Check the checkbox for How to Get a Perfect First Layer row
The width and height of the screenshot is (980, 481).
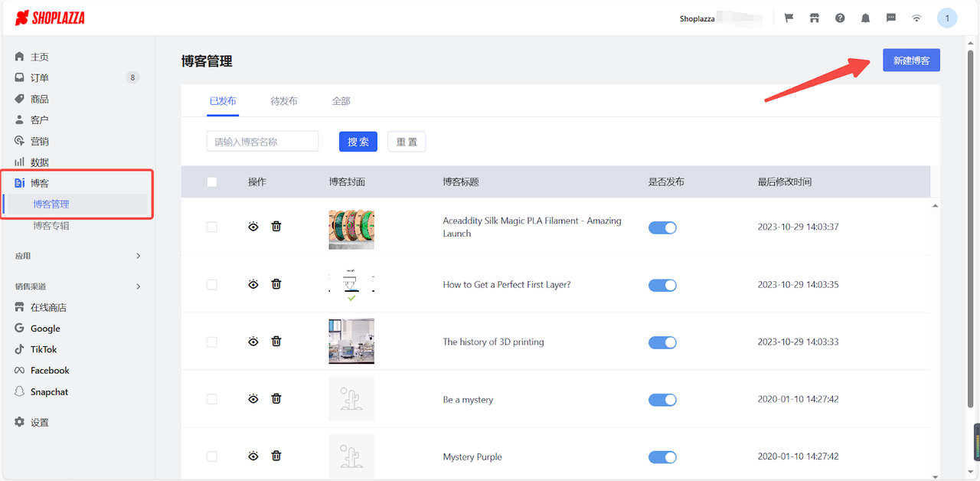212,284
